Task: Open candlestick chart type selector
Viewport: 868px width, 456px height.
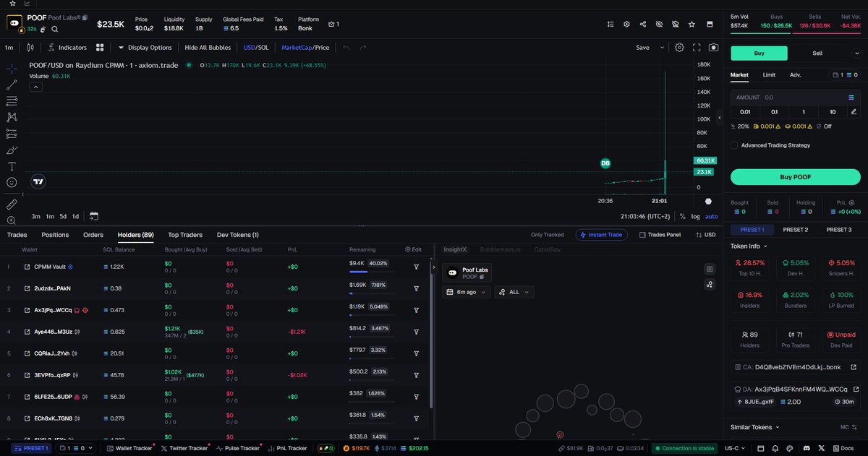Action: (30, 48)
